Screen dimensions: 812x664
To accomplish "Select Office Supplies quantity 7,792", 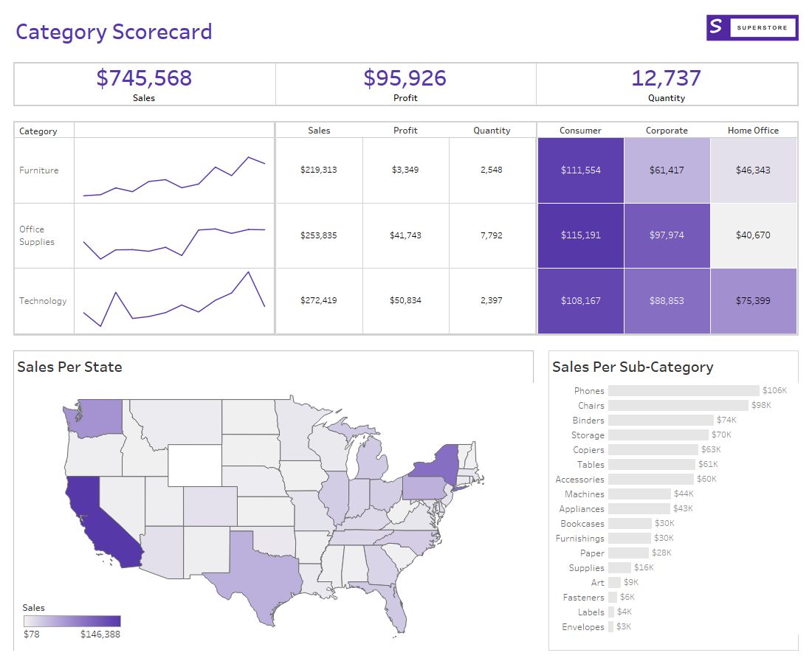I will click(x=492, y=235).
